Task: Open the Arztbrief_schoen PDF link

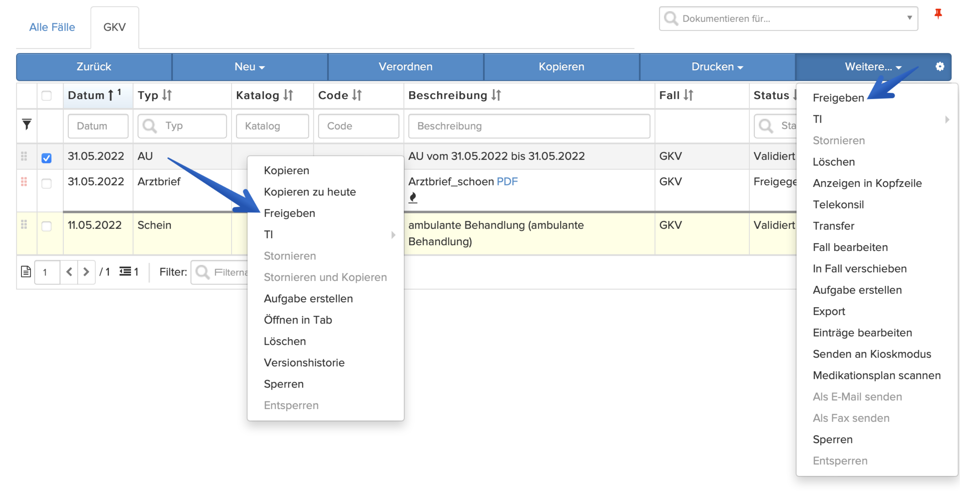Action: 507,182
